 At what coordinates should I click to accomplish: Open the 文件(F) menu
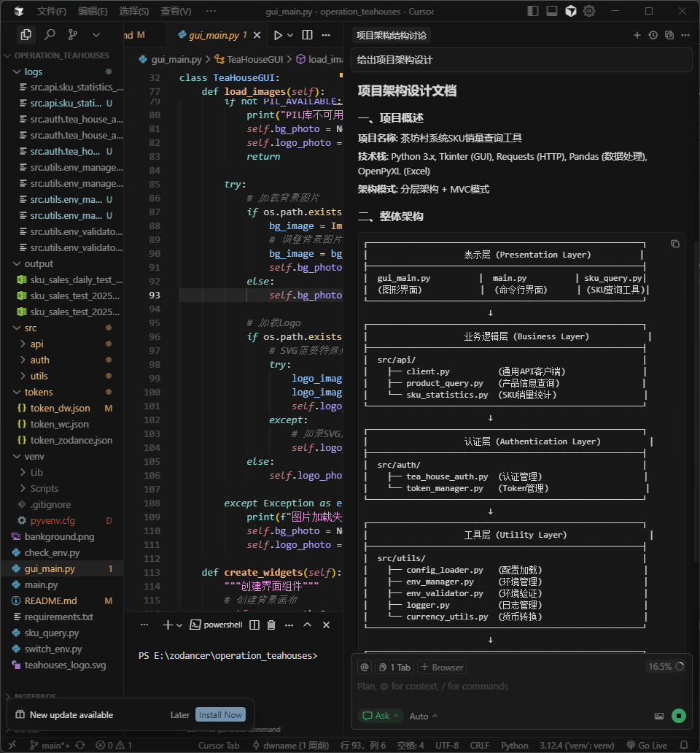[x=51, y=11]
